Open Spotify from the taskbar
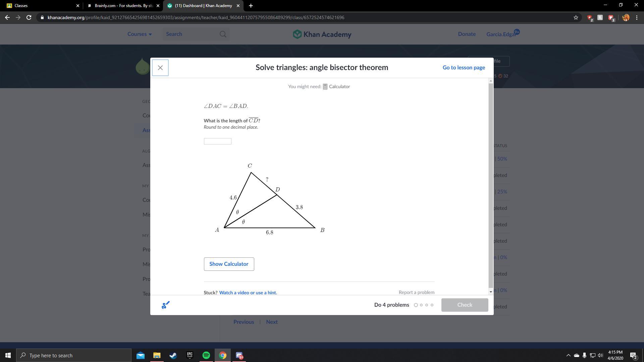 (206, 355)
